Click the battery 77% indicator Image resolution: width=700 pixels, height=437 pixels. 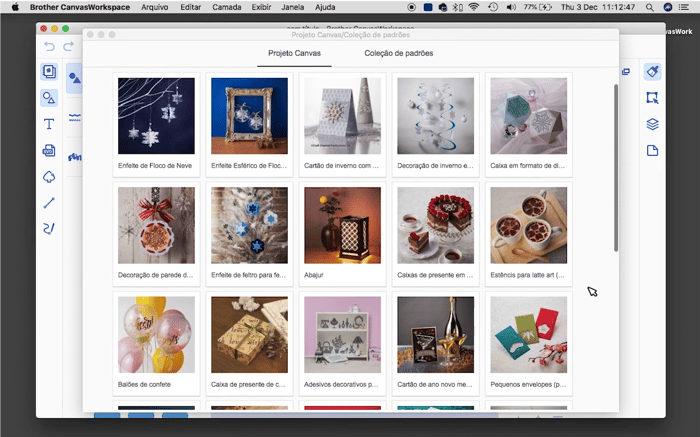[x=538, y=7]
